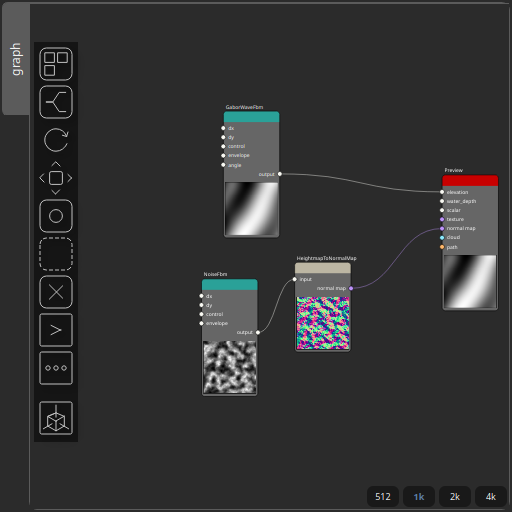Click GaborWaveFbm output port

pos(280,174)
